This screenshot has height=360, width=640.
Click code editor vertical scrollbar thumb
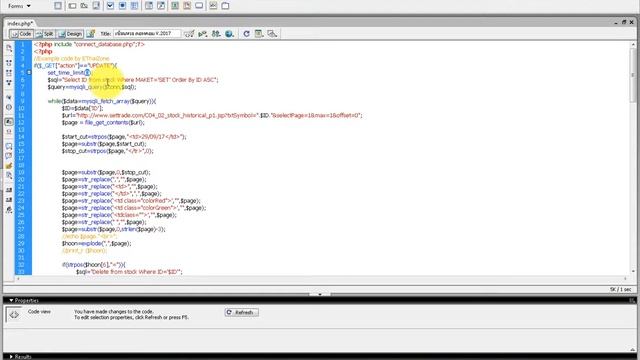click(x=633, y=76)
